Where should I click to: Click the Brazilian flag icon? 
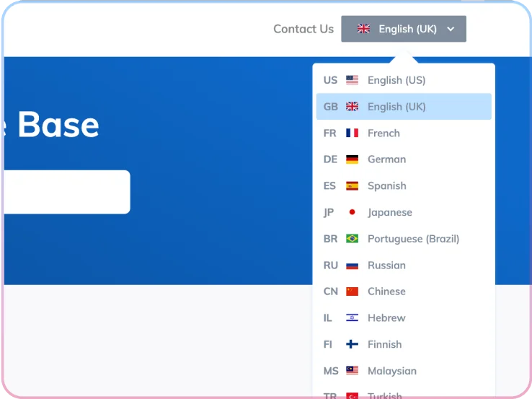click(352, 239)
